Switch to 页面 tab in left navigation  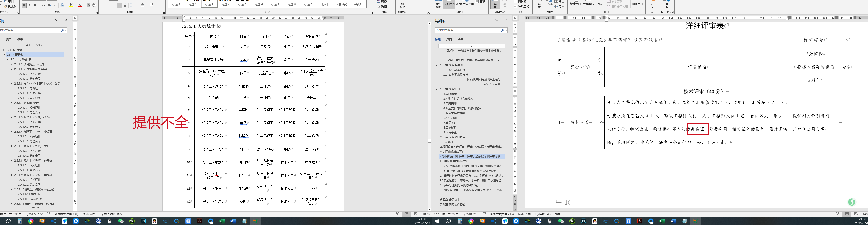pyautogui.click(x=9, y=39)
